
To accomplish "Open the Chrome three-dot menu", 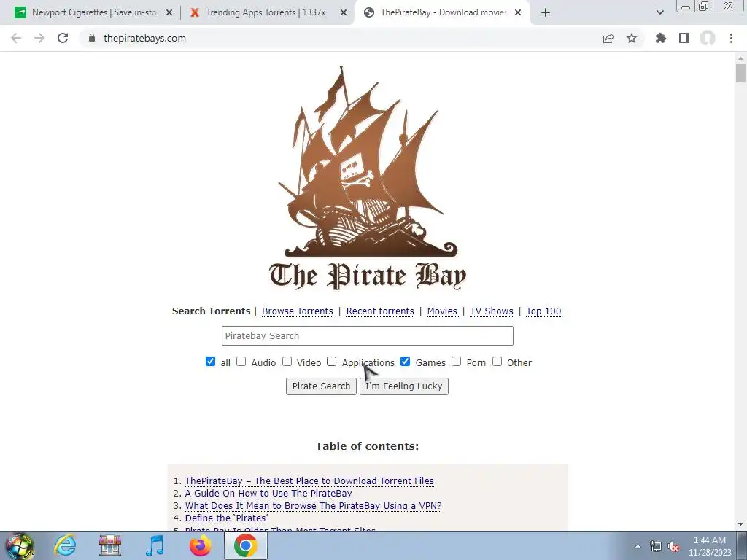I will [731, 38].
